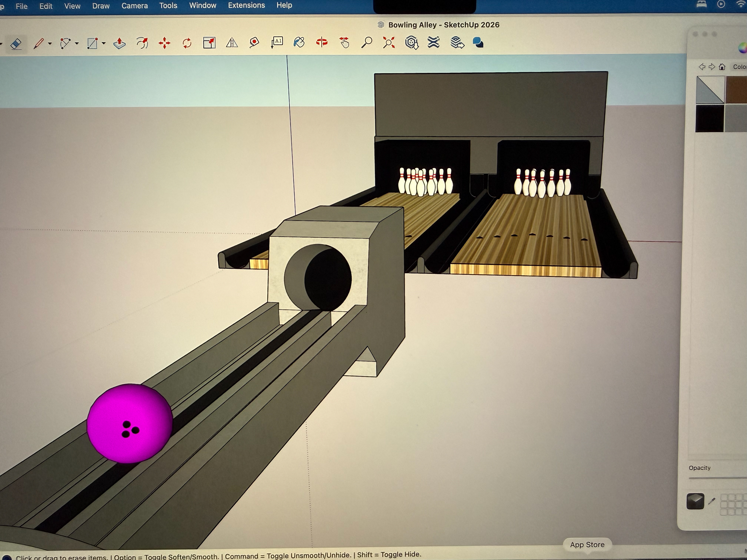Activate the Push/Pull tool
This screenshot has width=747, height=560.
[x=119, y=43]
